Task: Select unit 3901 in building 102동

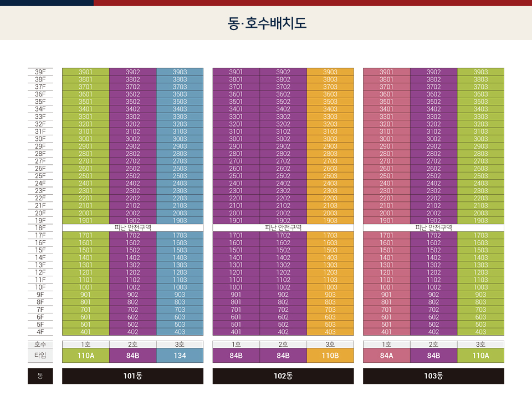Action: pyautogui.click(x=236, y=72)
